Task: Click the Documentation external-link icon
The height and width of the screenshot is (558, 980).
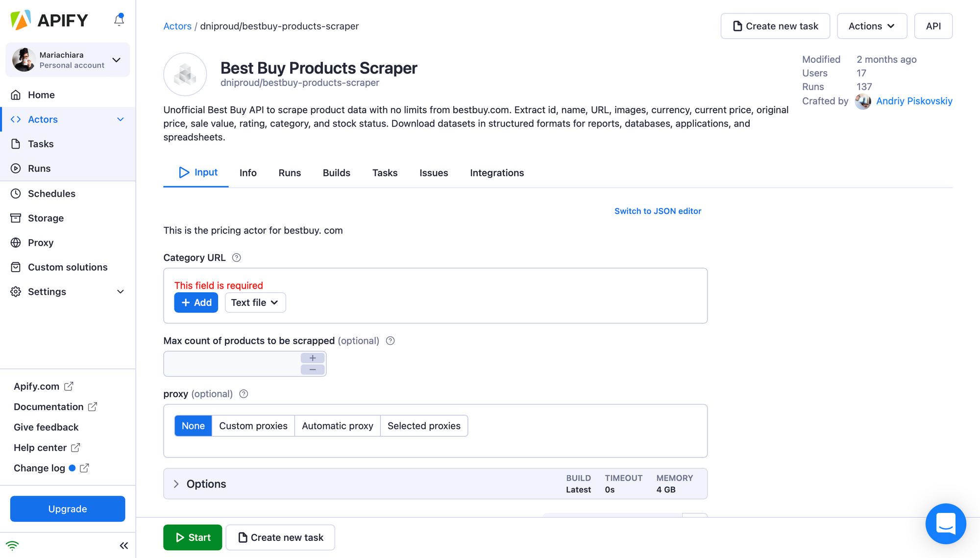Action: click(92, 406)
